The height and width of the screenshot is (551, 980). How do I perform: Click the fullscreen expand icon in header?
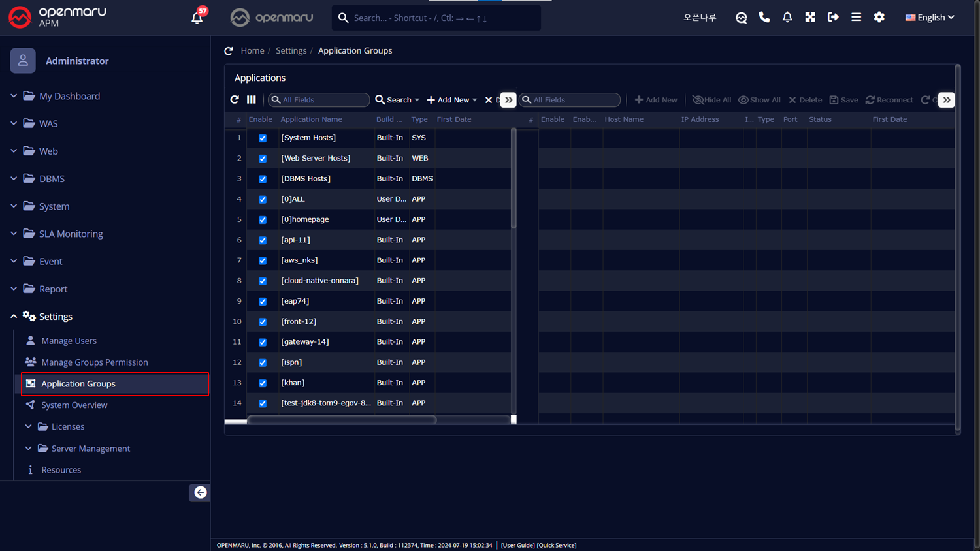click(810, 18)
